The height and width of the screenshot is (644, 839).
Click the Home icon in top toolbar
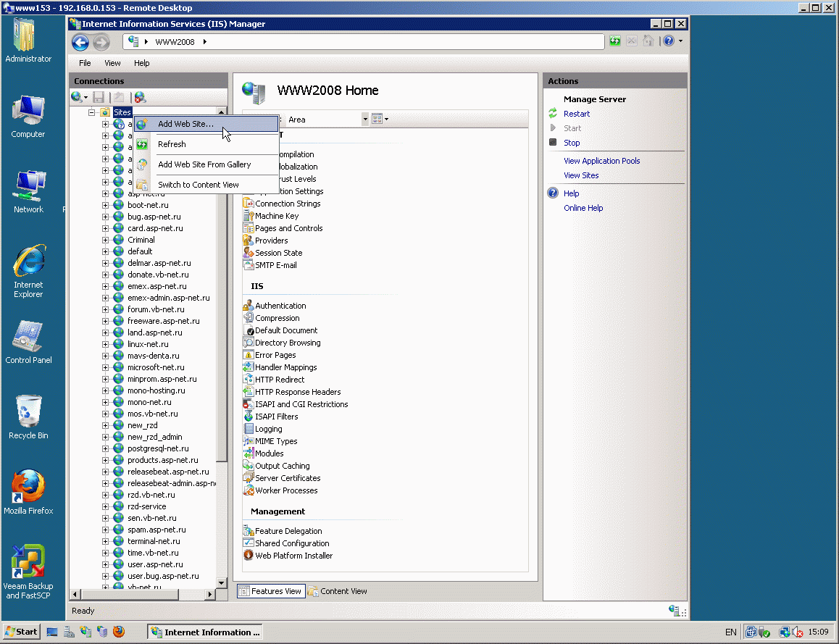pyautogui.click(x=648, y=41)
